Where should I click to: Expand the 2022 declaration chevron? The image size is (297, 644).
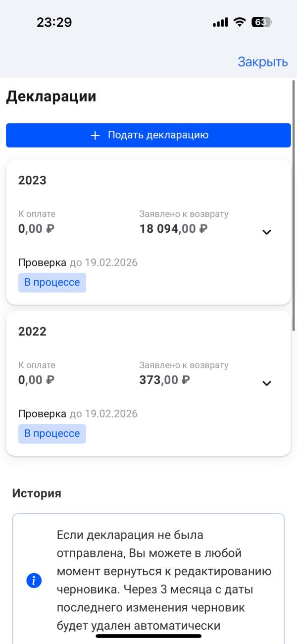pos(267,383)
